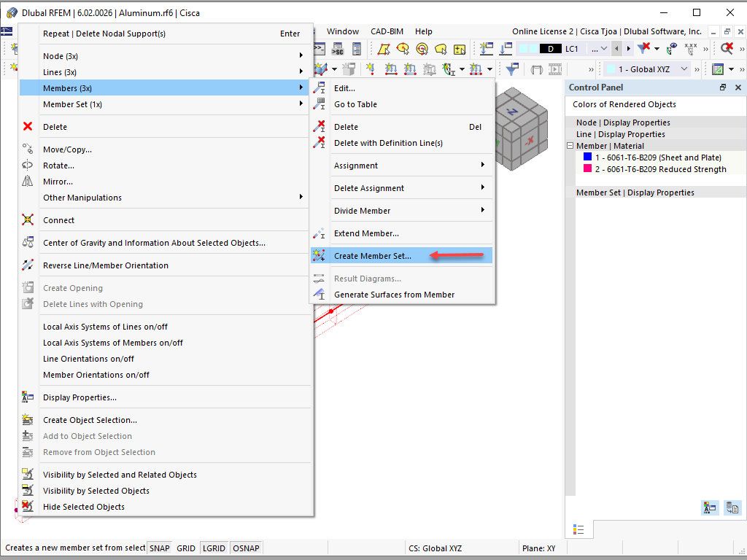Expand the Member Set (1x) submenu

[165, 104]
